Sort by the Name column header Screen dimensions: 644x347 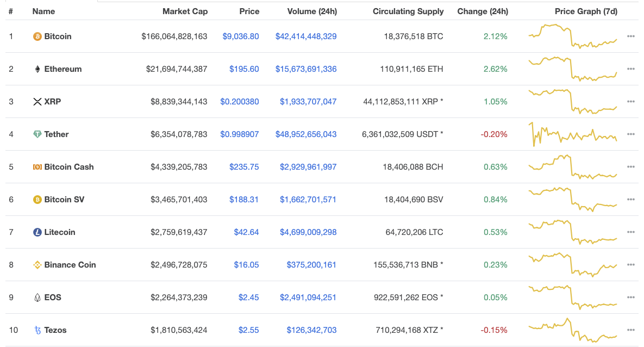[43, 11]
